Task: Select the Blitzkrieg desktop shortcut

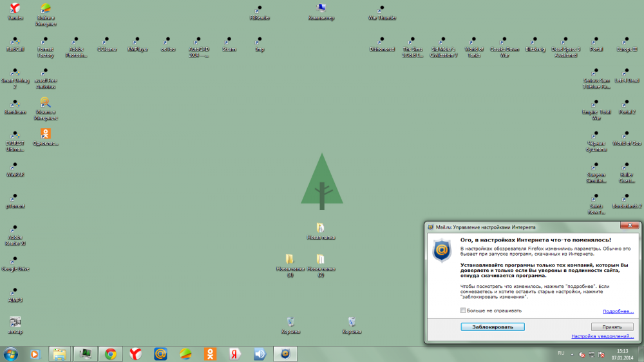Action: click(x=535, y=44)
